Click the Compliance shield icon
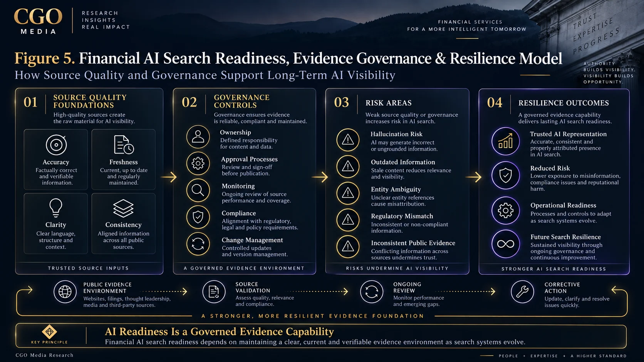Image resolution: width=644 pixels, height=362 pixels. pos(198,217)
